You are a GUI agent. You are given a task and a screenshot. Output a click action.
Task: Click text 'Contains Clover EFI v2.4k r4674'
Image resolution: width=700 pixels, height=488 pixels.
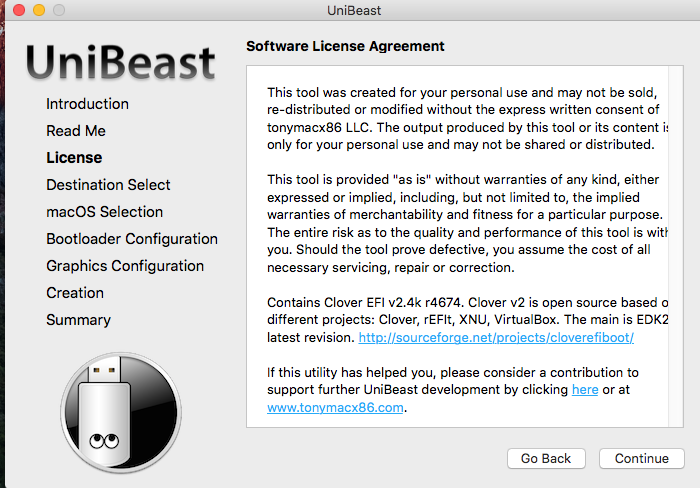[x=363, y=303]
